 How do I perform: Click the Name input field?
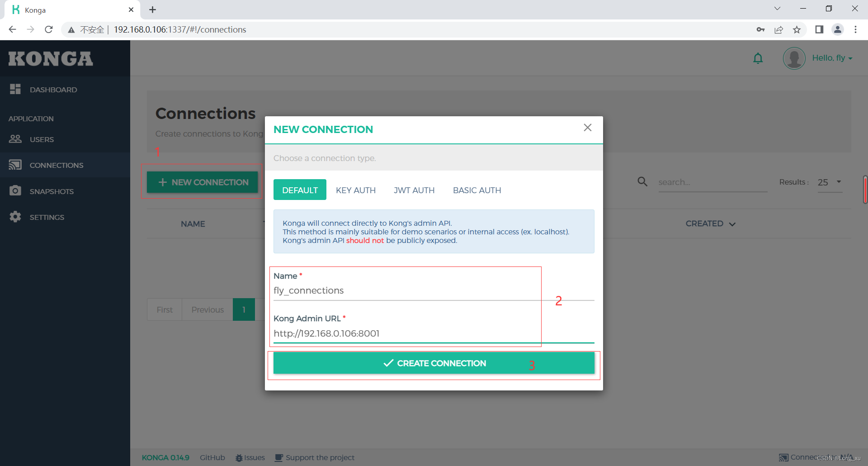pyautogui.click(x=434, y=290)
